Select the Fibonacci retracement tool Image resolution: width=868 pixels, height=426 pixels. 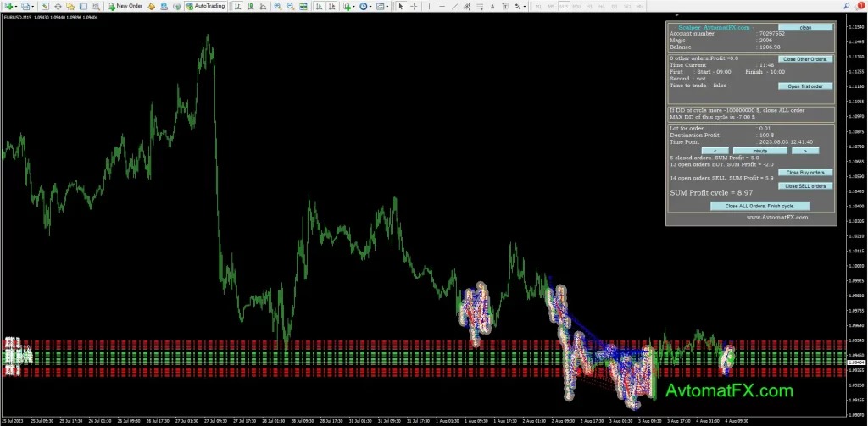480,6
